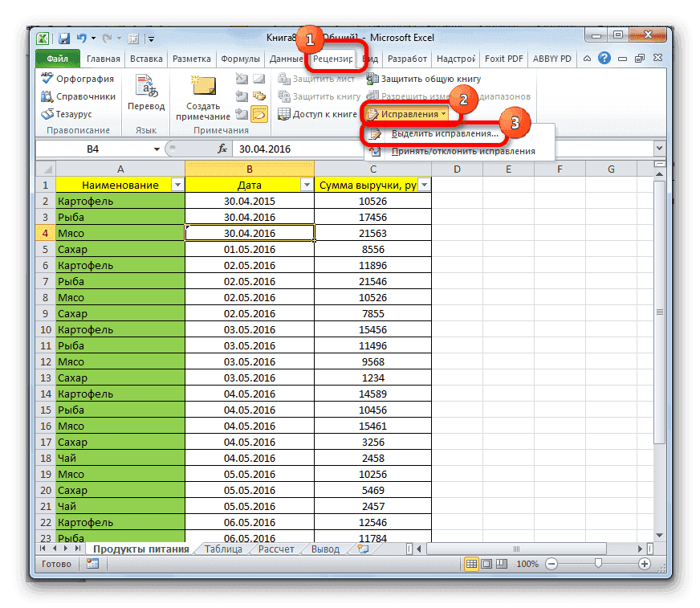Open Доступ к книге sharing settings
Image resolution: width=700 pixels, height=608 pixels.
(x=318, y=113)
